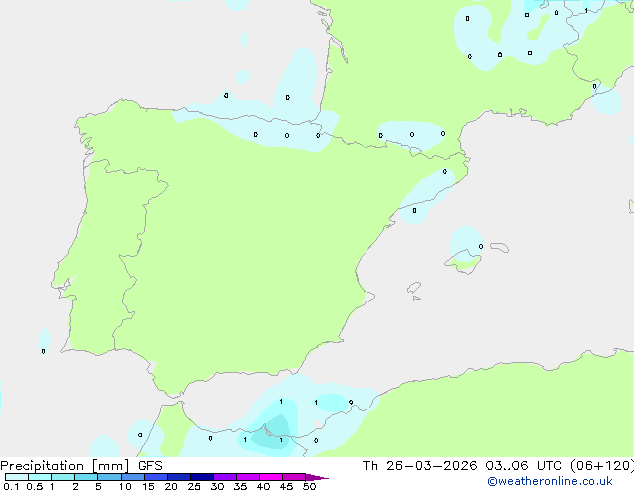Image resolution: width=634 pixels, height=490 pixels.
Task: Click the 0.1–0.5 mm lightest legend swatch
Action: (x=17, y=477)
